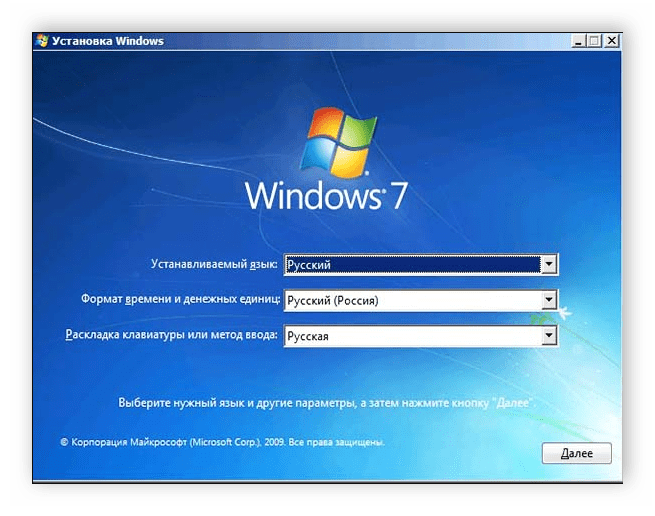This screenshot has height=516, width=655.
Task: Click the Далее button
Action: 576,453
